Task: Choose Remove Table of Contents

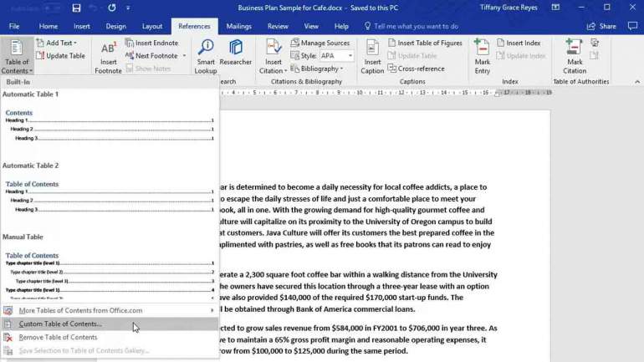Action: (x=110, y=338)
